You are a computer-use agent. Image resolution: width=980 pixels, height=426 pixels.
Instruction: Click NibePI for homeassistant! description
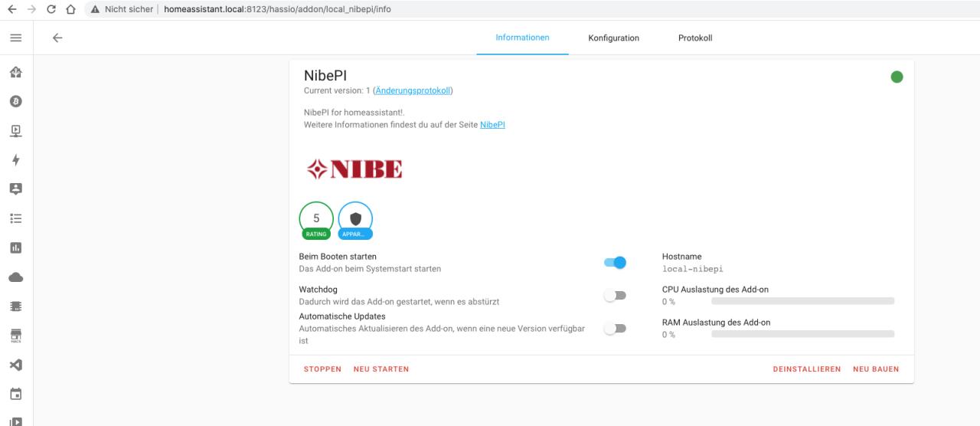pos(354,113)
